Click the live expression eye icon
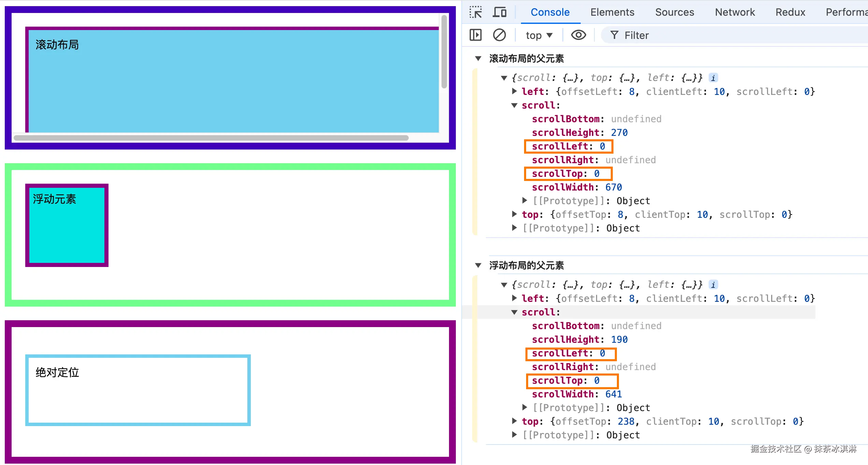 (x=578, y=35)
